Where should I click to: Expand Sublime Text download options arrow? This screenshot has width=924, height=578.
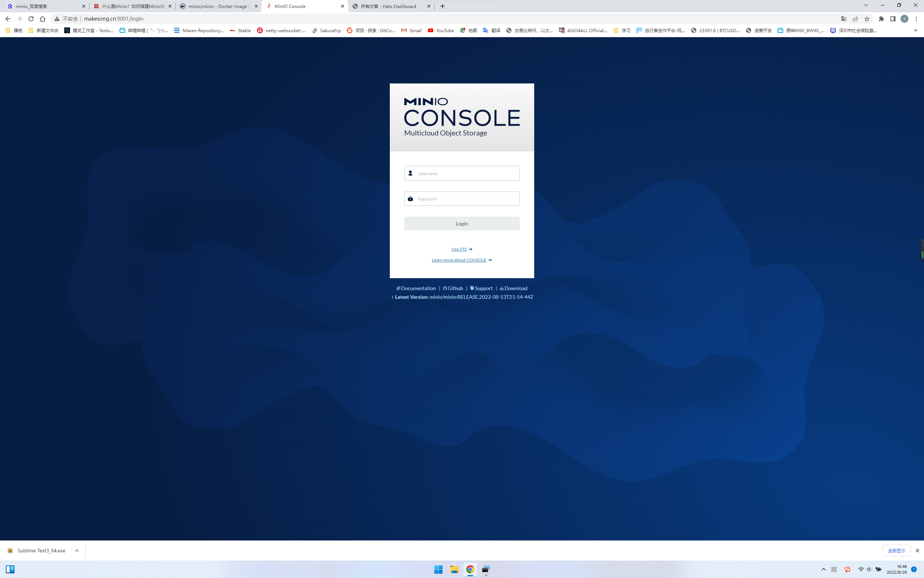coord(77,551)
